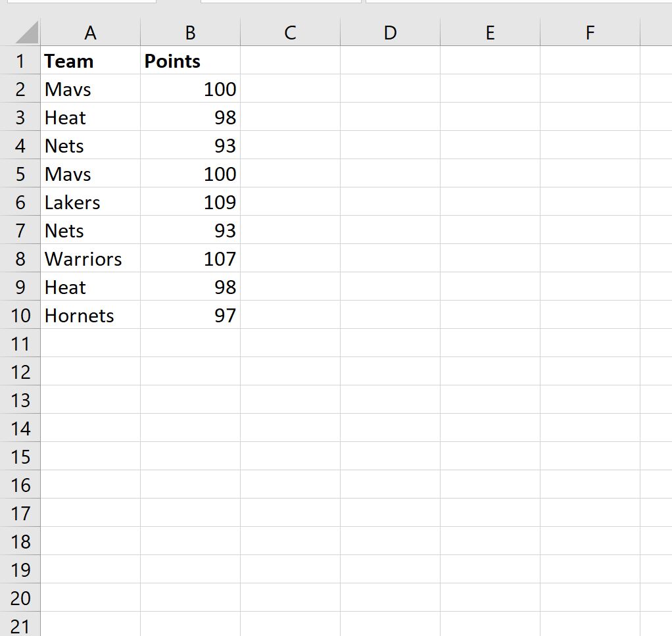This screenshot has height=636, width=672.
Task: Click the Warriors cell
Action: coord(90,259)
